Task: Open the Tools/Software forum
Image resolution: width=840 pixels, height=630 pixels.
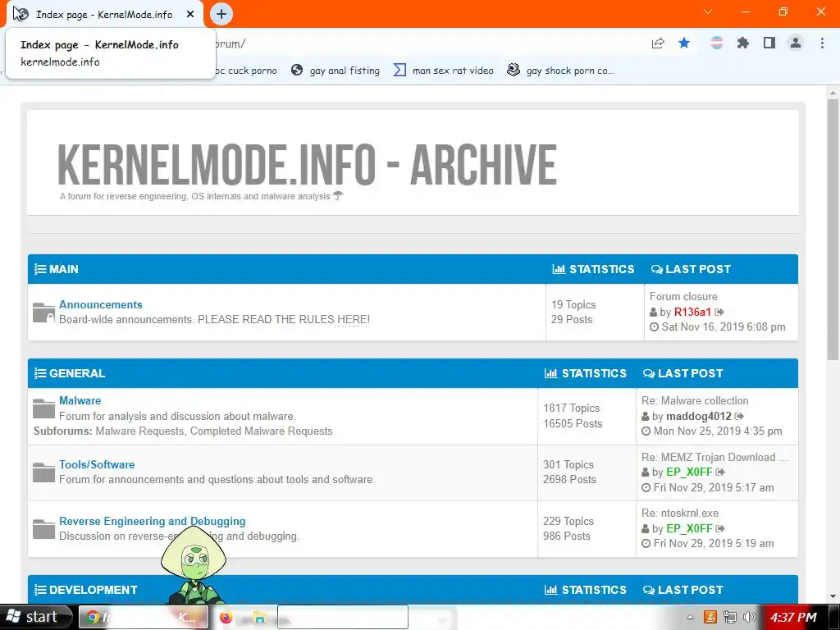Action: click(x=97, y=464)
